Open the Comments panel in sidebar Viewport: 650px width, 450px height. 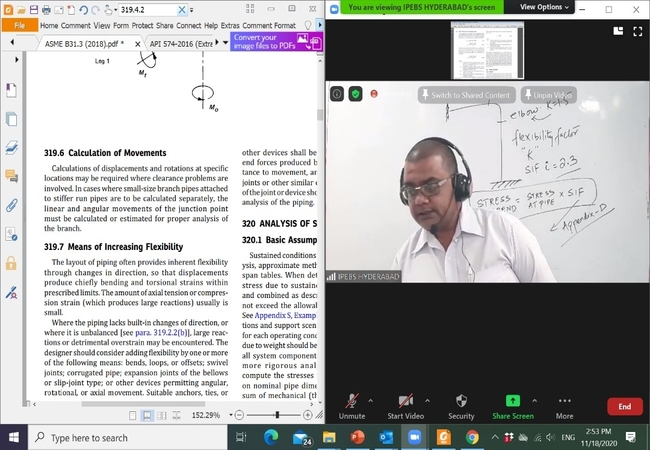(11, 176)
